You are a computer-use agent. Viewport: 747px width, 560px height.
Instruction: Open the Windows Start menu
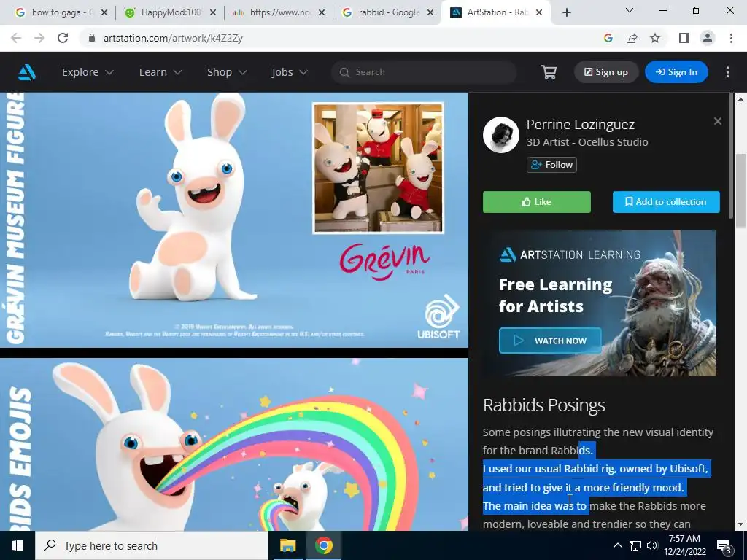pyautogui.click(x=18, y=545)
